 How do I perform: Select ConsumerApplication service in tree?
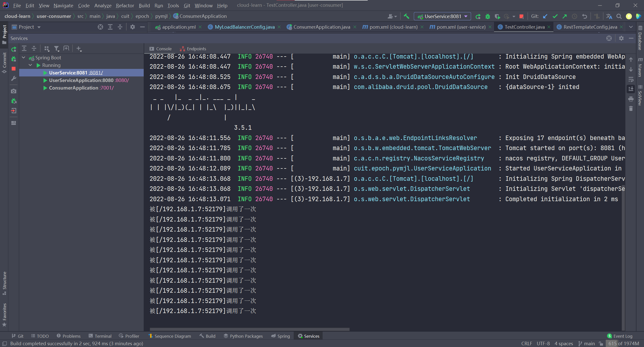[x=73, y=88]
